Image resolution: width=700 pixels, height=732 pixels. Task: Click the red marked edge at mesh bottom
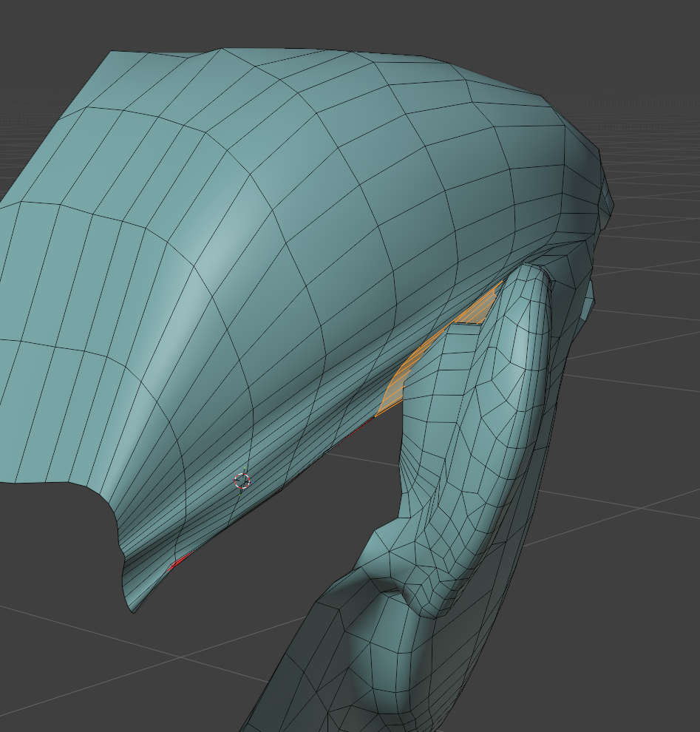pos(180,561)
